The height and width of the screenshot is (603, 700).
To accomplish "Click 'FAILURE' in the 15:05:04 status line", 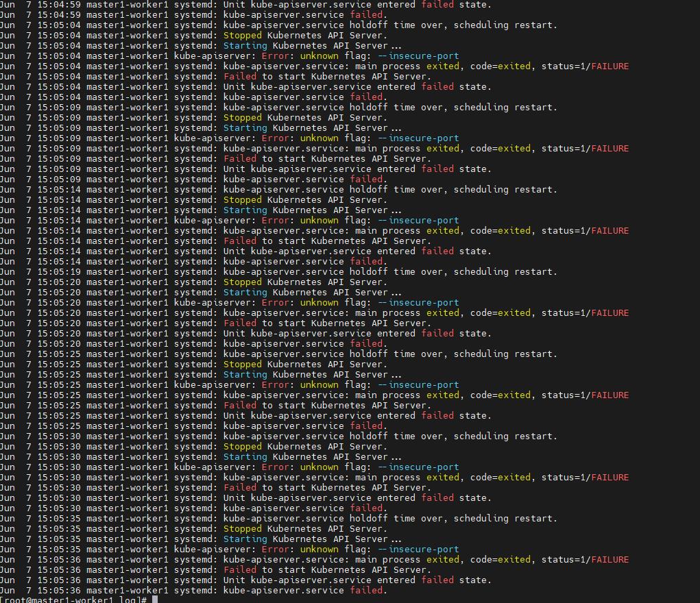I will [x=610, y=66].
